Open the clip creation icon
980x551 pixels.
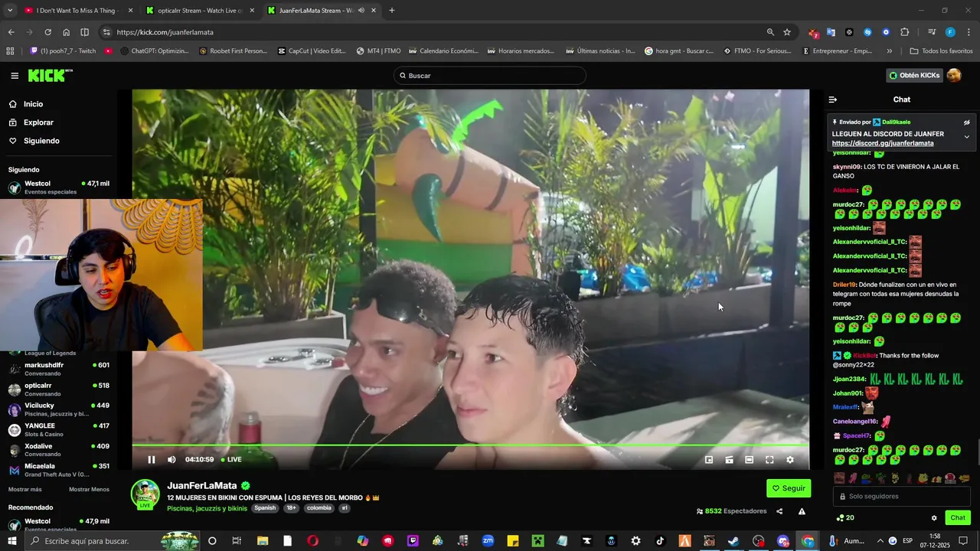point(729,460)
